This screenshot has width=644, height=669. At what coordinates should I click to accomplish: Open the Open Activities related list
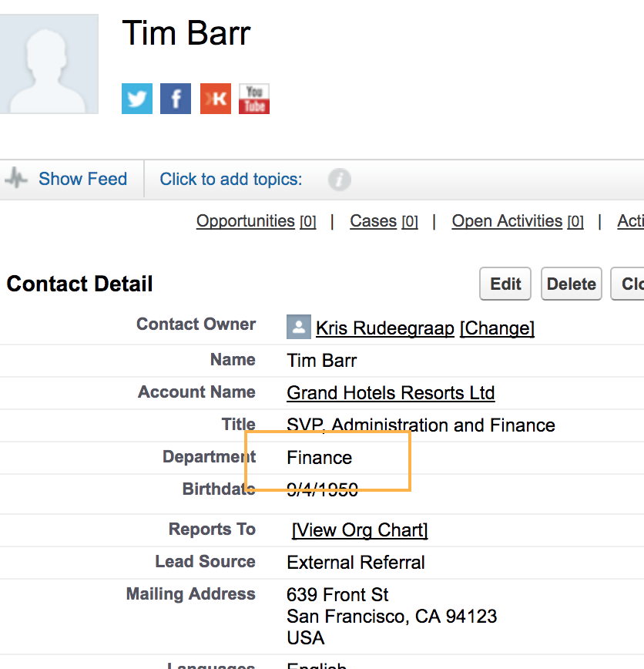(507, 221)
